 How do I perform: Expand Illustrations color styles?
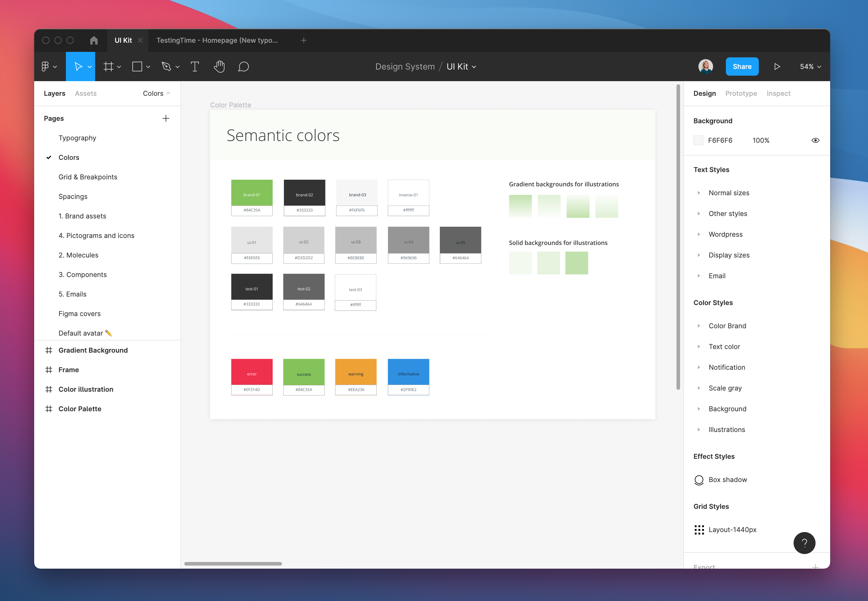pyautogui.click(x=699, y=430)
